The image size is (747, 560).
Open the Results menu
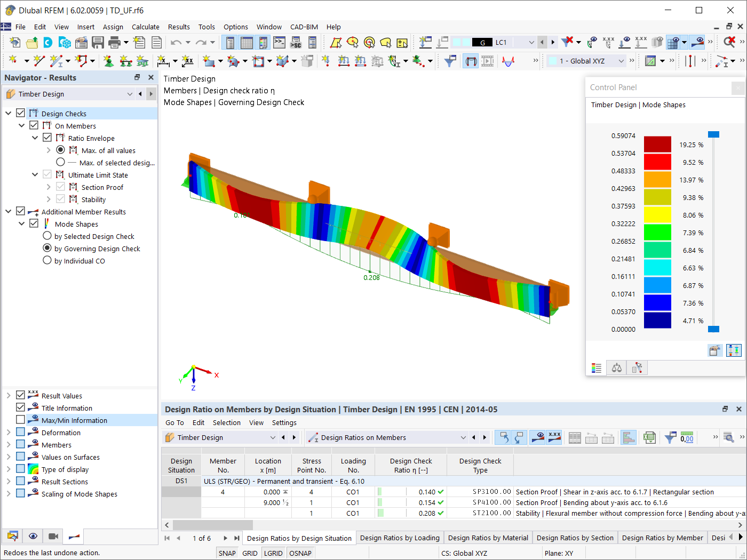tap(179, 27)
